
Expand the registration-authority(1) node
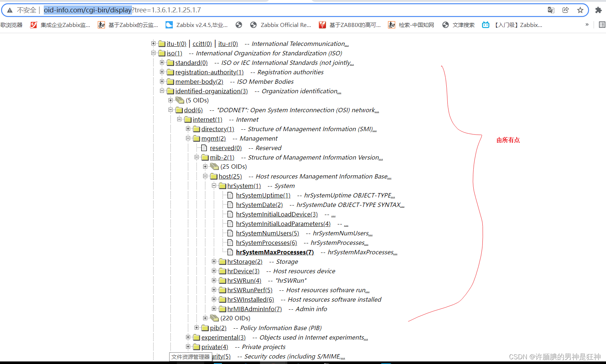(162, 72)
